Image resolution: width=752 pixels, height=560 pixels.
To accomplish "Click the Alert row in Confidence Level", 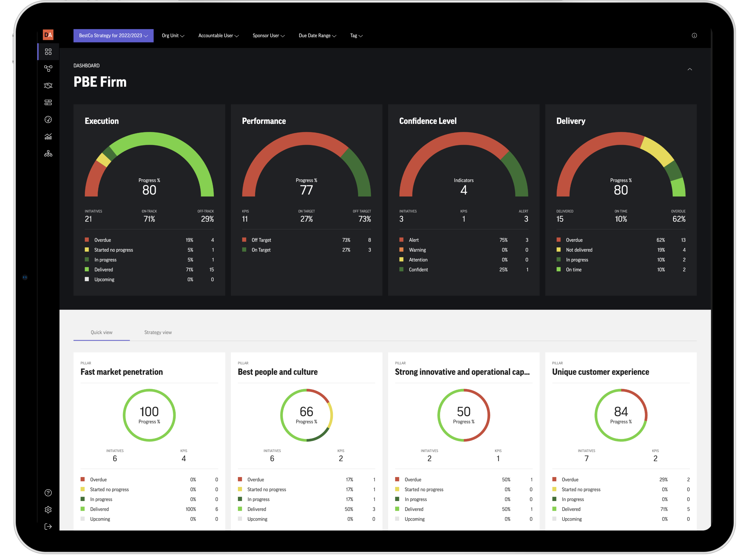I will pyautogui.click(x=464, y=240).
